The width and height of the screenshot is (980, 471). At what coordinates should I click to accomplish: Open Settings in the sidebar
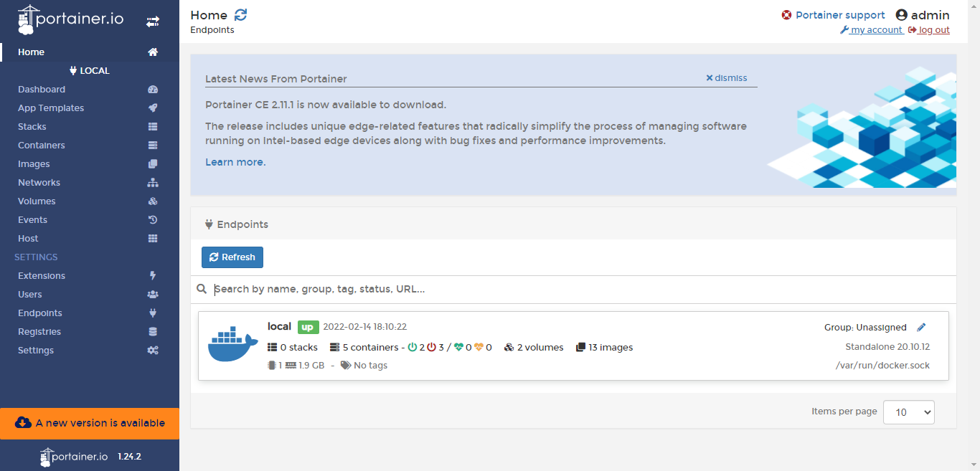[90, 351]
